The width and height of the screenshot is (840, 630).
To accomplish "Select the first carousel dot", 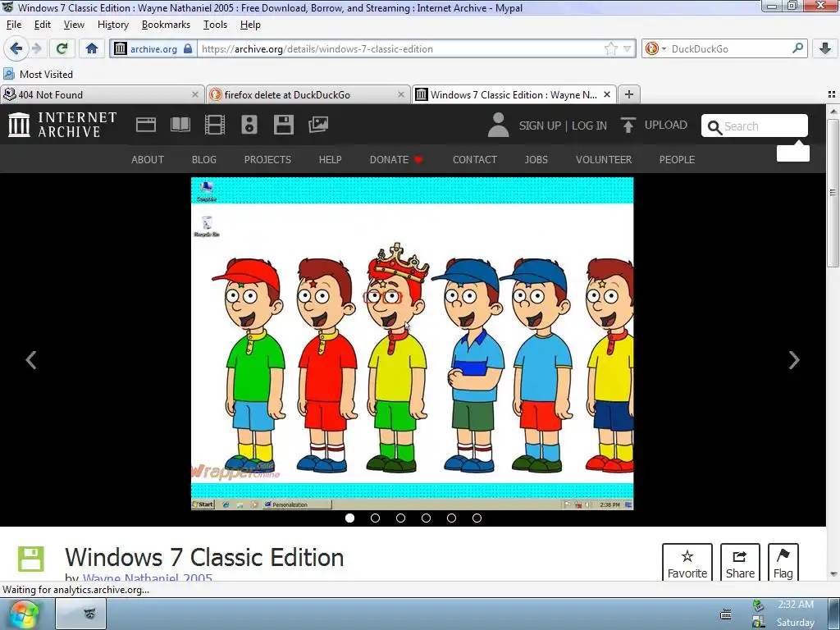I will (349, 518).
